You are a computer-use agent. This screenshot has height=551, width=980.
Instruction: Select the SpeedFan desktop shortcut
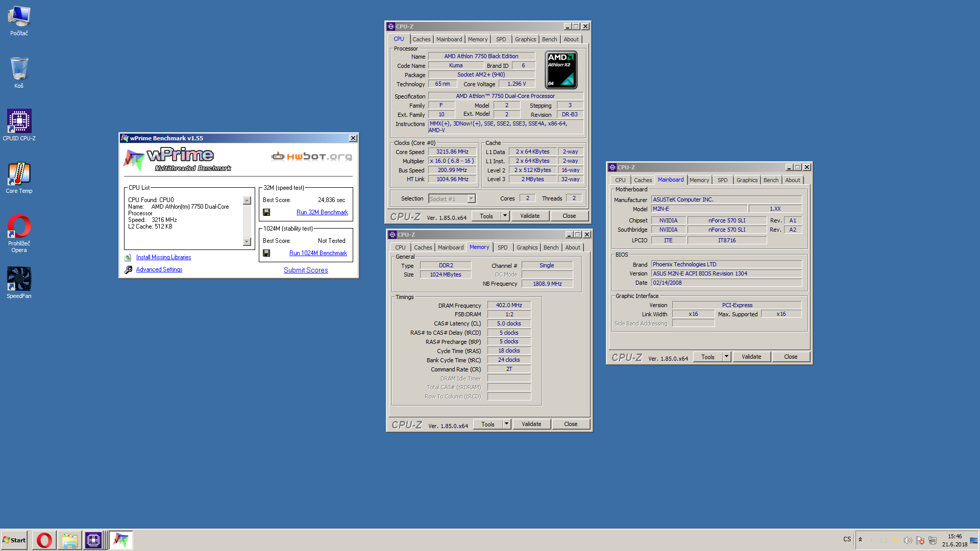point(19,283)
